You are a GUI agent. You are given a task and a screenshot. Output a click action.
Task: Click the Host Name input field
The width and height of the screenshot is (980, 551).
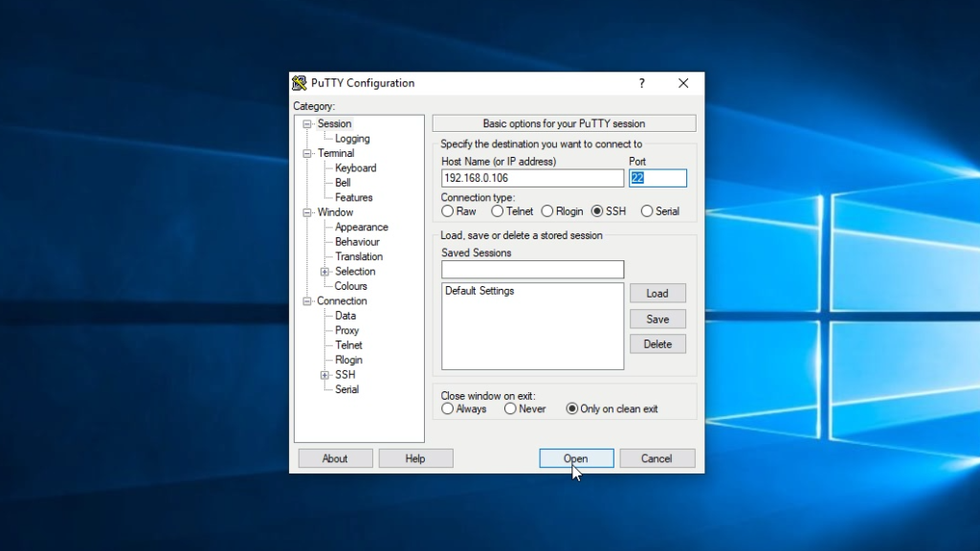[x=532, y=178]
